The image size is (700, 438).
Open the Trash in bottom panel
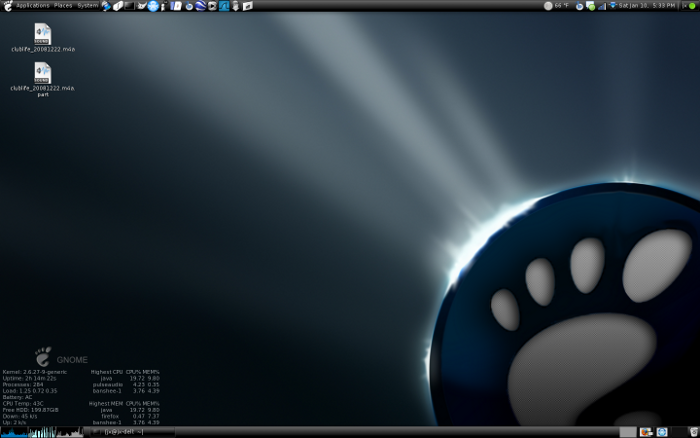point(693,432)
